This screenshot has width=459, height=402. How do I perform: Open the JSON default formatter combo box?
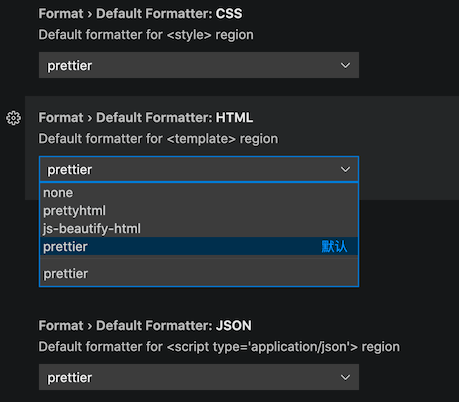tap(199, 377)
